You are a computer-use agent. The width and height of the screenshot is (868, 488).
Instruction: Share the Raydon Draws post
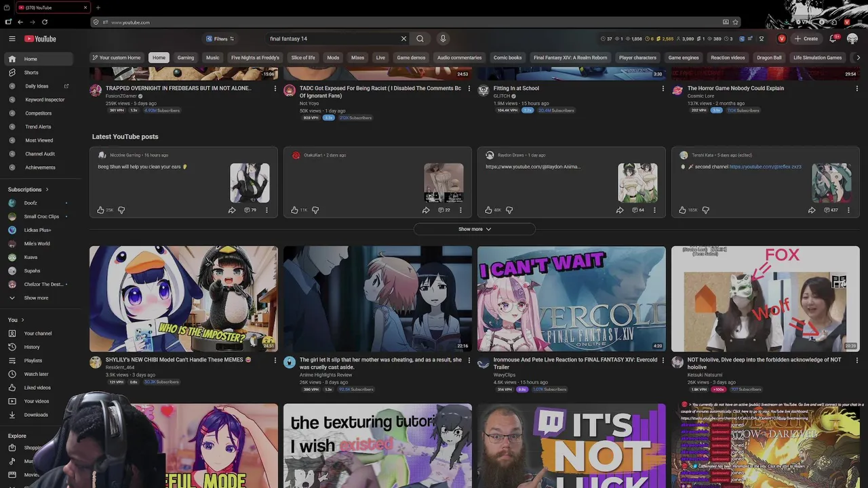click(x=620, y=210)
